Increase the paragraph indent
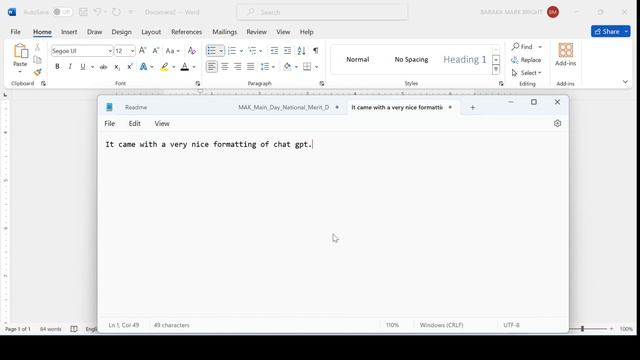 pyautogui.click(x=287, y=51)
